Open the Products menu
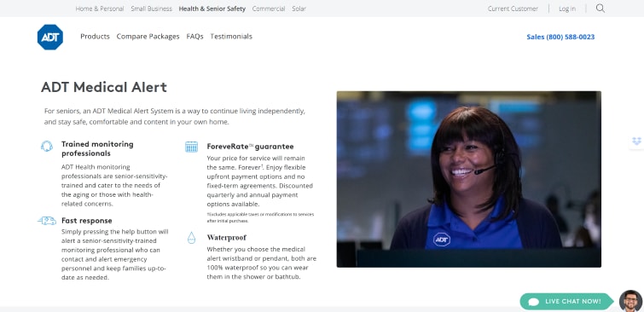The image size is (644, 312). click(95, 37)
